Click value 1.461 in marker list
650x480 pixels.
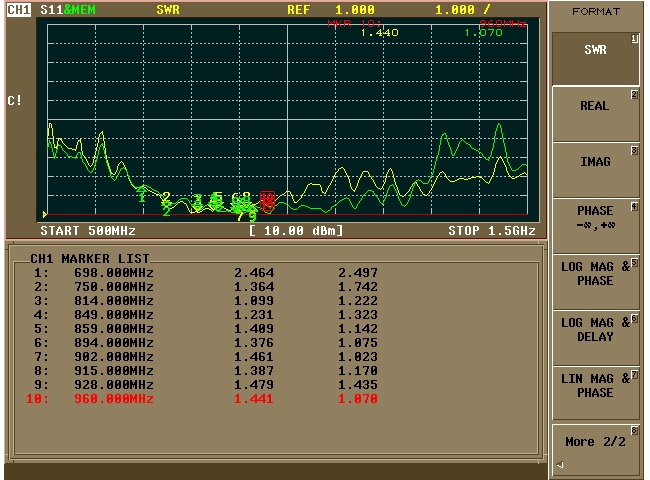[x=254, y=357]
